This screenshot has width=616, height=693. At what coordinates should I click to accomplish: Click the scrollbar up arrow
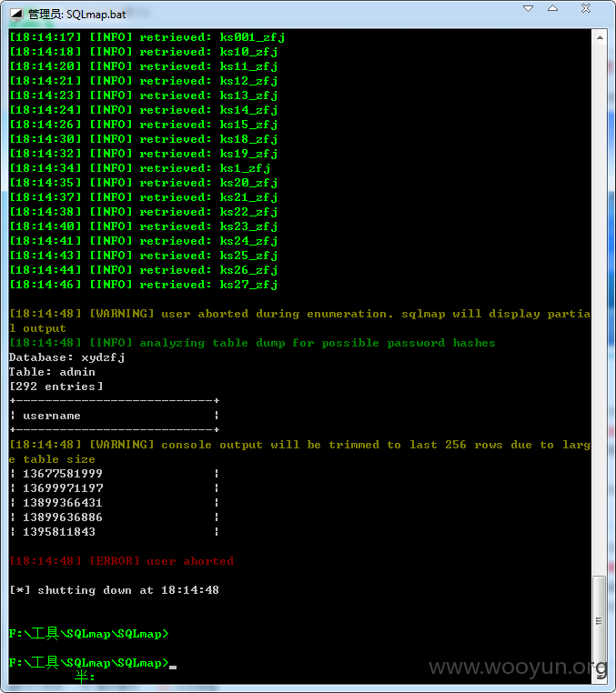[x=600, y=37]
